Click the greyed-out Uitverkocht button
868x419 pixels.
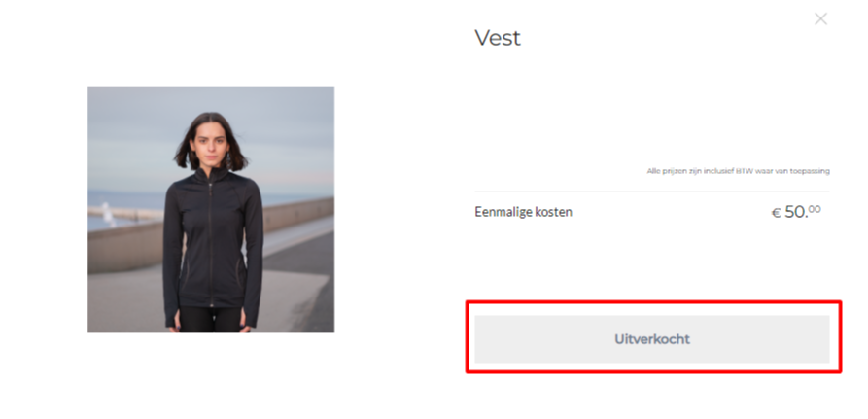652,338
